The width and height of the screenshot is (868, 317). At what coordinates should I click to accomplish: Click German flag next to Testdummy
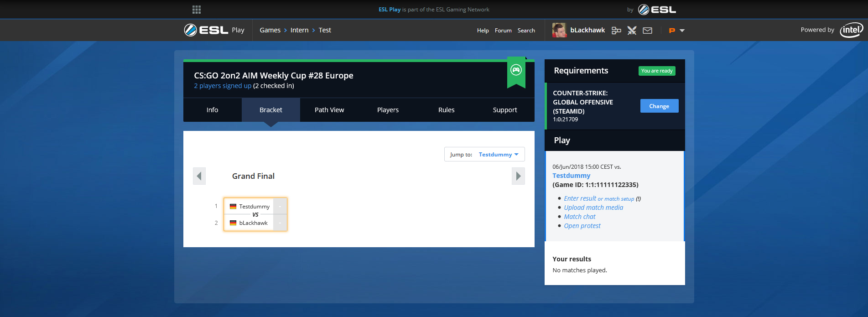(x=233, y=207)
